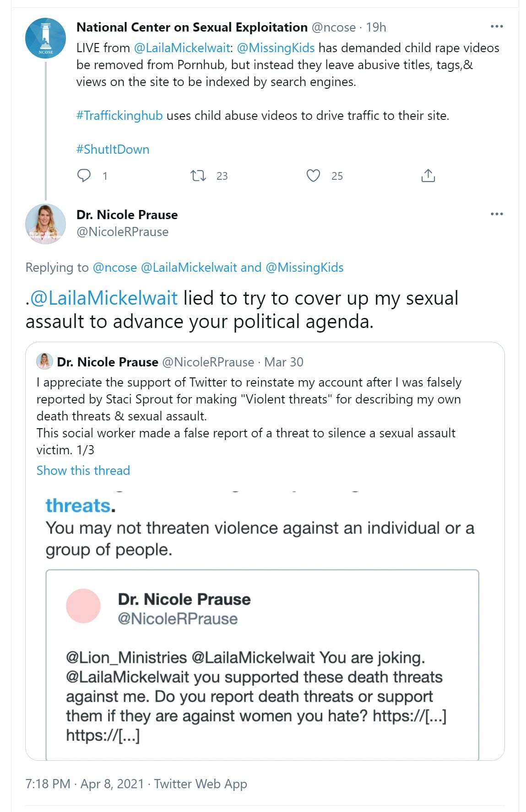Screen dimensions: 526x812
Task: Click @LailaMickelwait mention in large reply text
Action: (104, 298)
